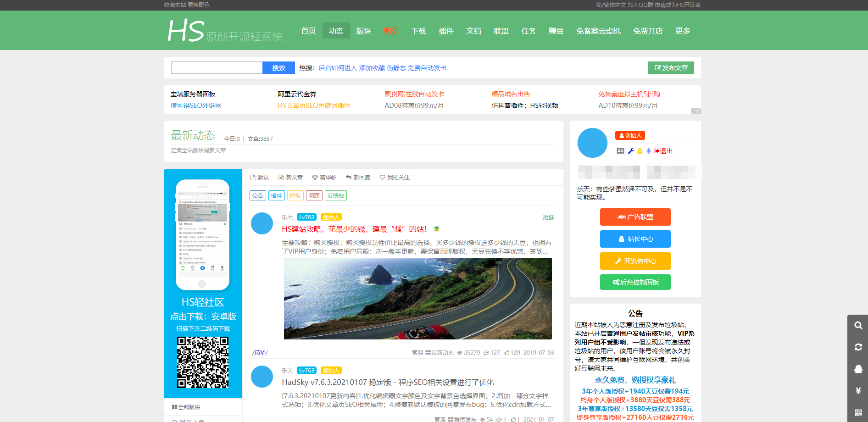
Task: Click the 广告联盟 orange button
Action: point(635,217)
